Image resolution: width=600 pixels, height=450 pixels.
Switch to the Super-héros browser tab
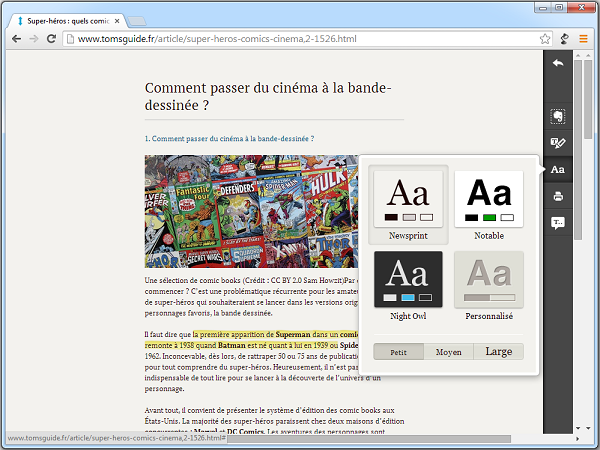click(x=67, y=21)
